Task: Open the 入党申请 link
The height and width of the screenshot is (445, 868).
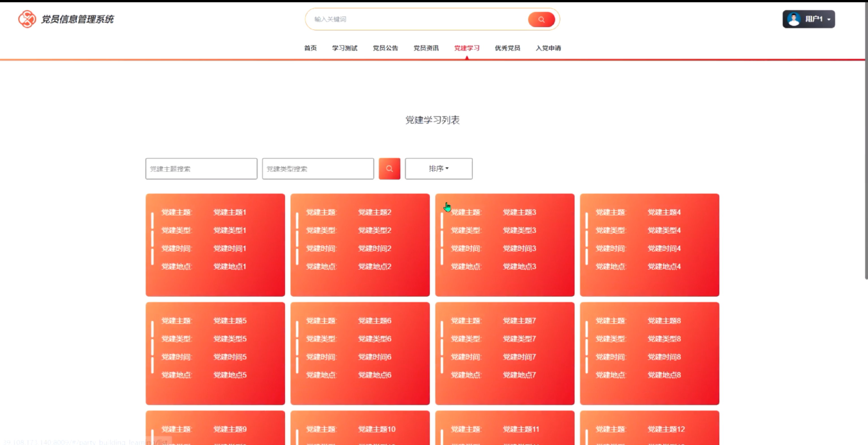Action: [548, 48]
